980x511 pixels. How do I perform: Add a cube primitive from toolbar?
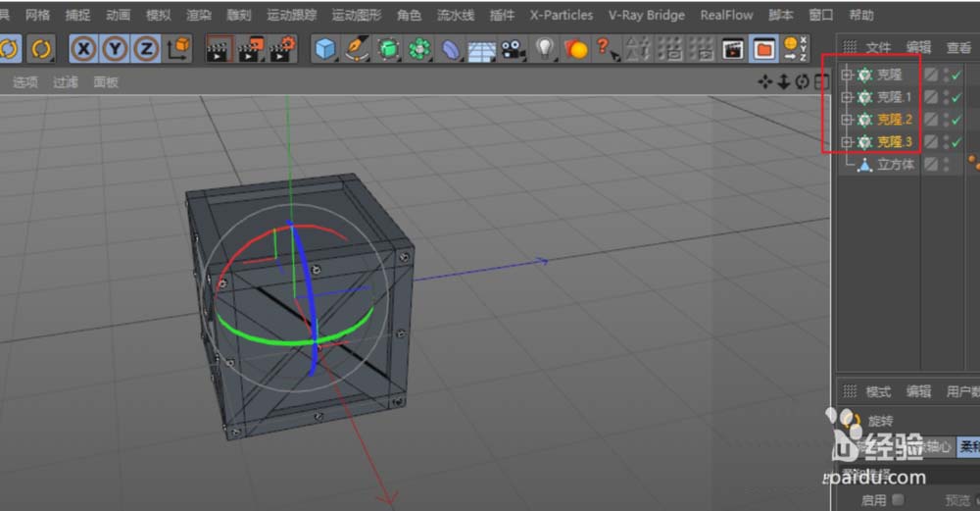tap(325, 48)
